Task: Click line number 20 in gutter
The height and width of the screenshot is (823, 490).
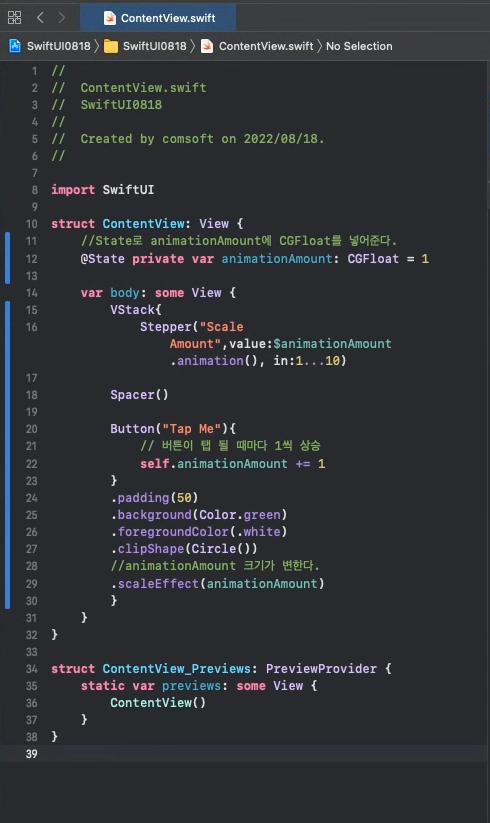Action: point(31,429)
